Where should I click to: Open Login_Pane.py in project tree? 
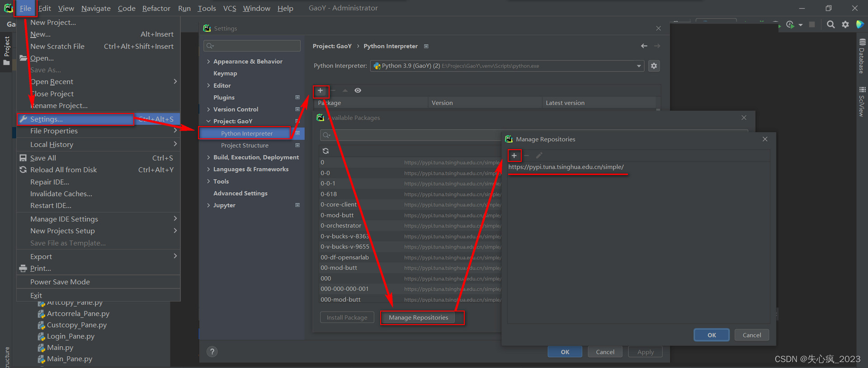pyautogui.click(x=71, y=336)
